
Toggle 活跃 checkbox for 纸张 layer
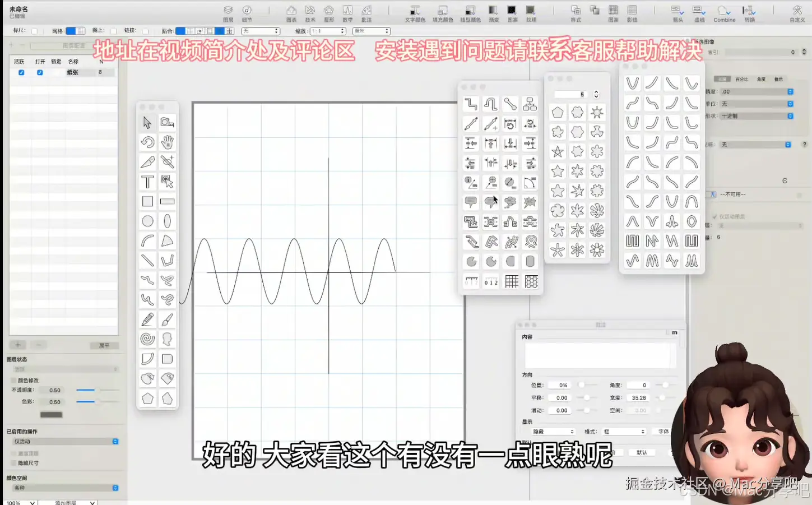(21, 72)
